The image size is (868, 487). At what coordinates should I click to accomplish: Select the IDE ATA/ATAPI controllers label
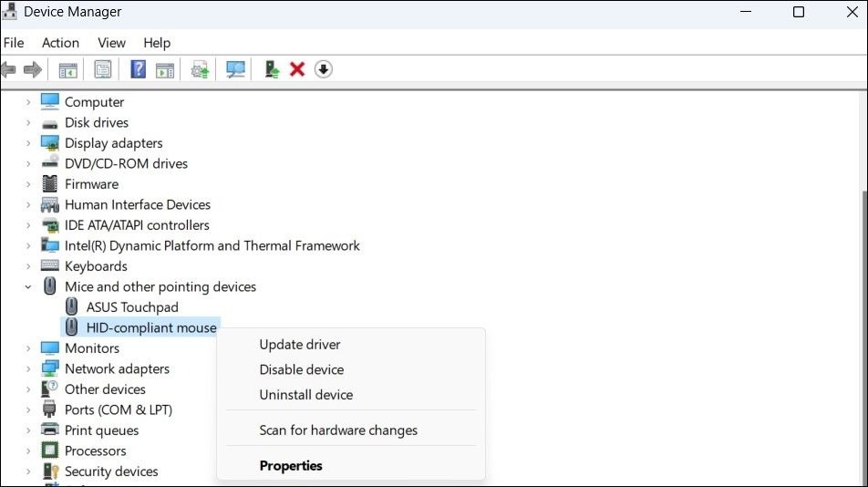click(x=137, y=225)
